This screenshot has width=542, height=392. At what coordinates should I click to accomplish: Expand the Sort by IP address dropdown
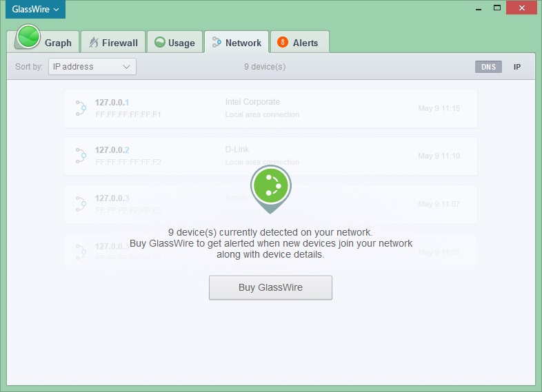pos(92,66)
